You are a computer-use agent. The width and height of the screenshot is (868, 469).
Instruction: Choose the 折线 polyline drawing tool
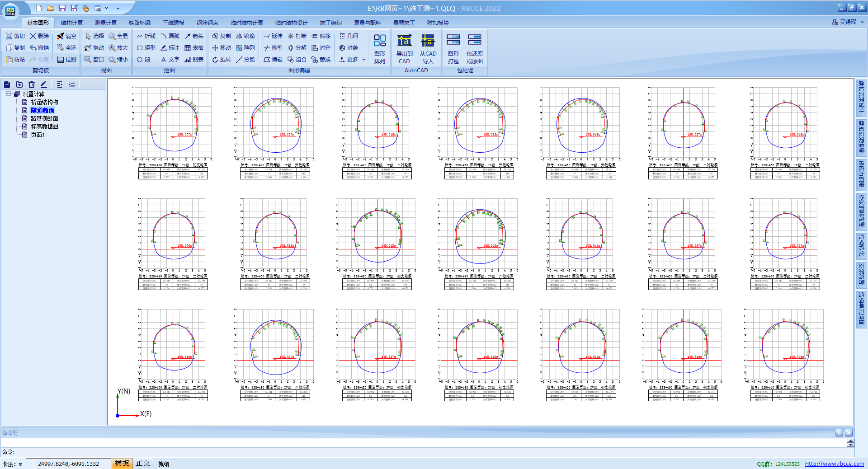146,36
